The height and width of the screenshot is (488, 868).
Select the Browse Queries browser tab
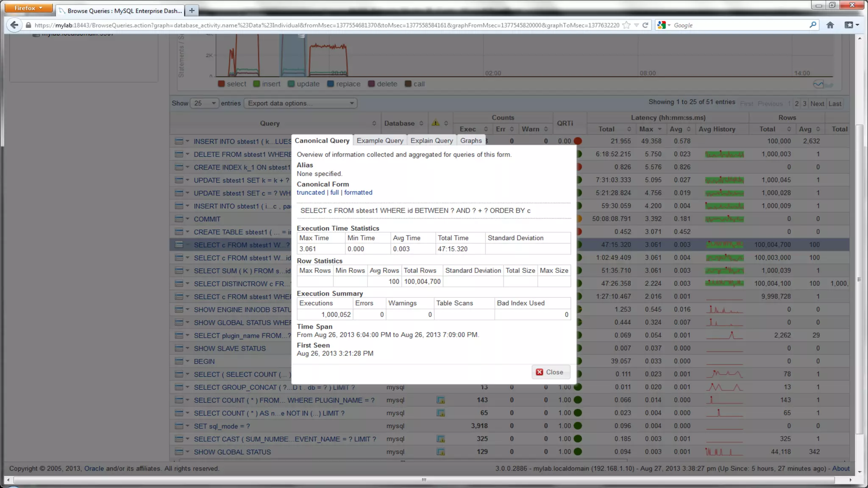click(120, 11)
